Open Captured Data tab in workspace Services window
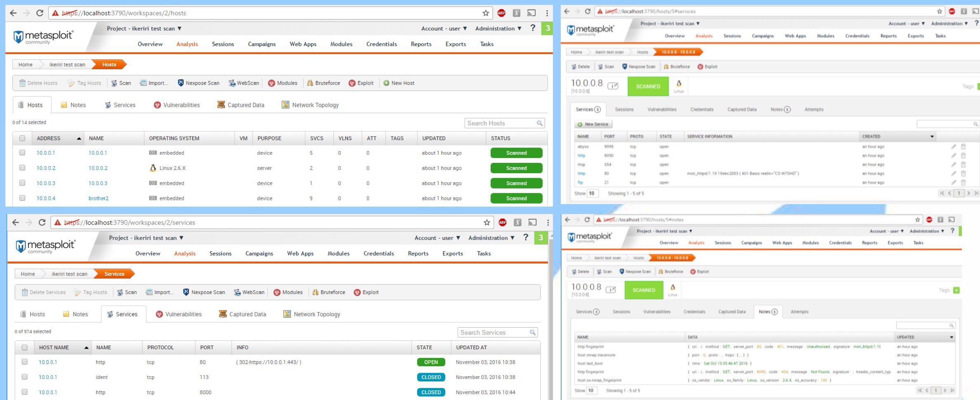 (x=243, y=314)
